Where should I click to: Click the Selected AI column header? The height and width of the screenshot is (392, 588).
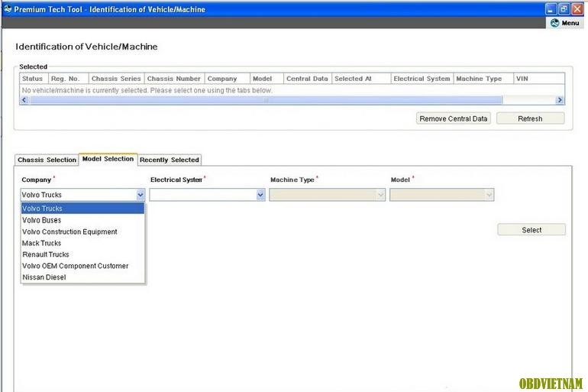[x=361, y=79]
